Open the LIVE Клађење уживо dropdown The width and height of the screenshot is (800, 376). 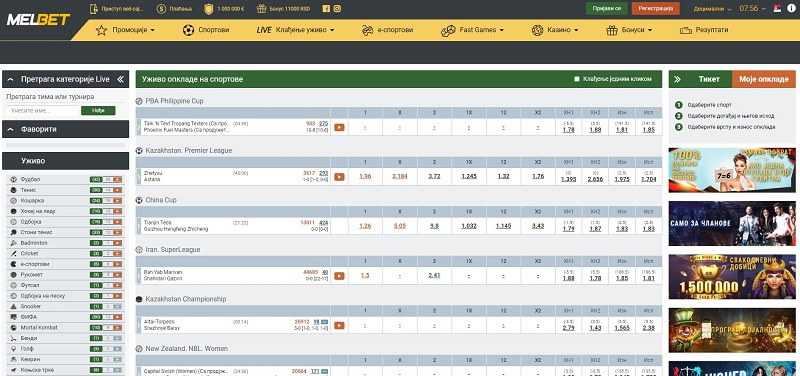click(295, 30)
